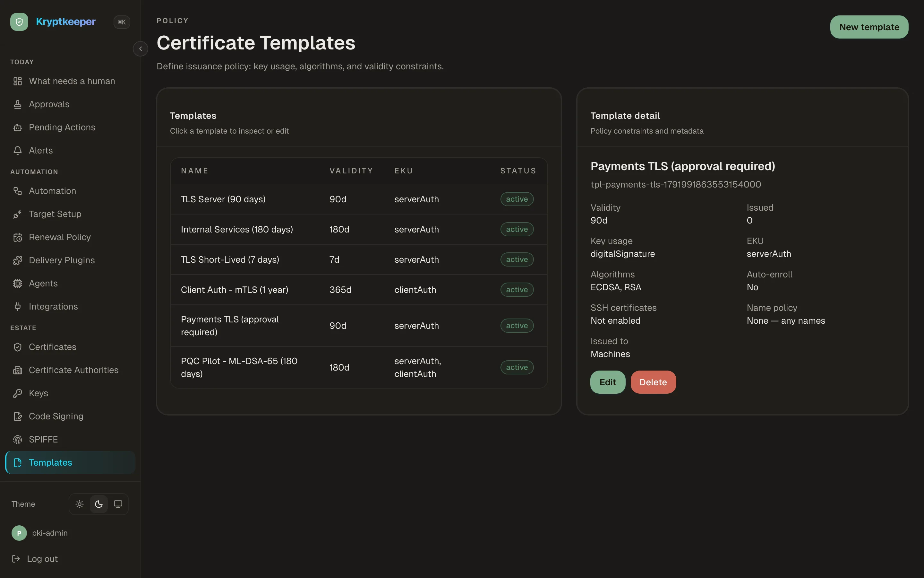Click the 7d validity cell

click(334, 259)
